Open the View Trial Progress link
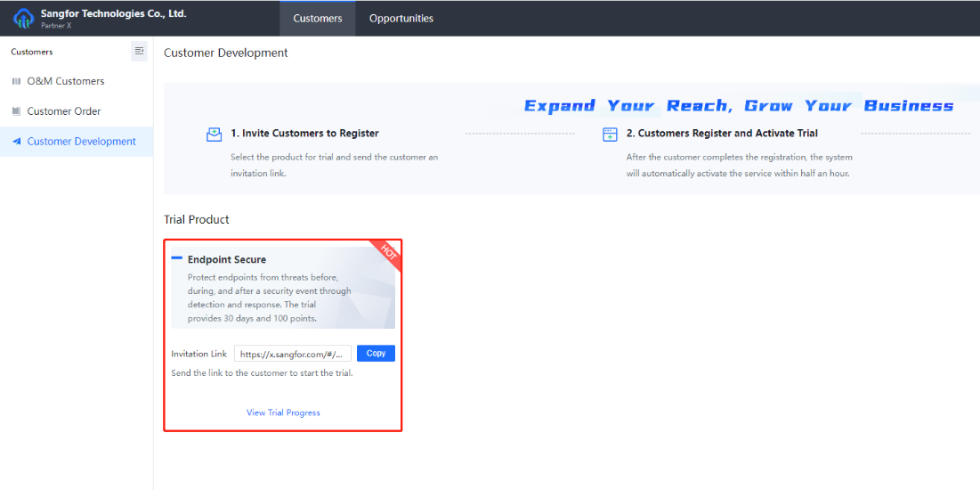This screenshot has width=980, height=490. 283,412
